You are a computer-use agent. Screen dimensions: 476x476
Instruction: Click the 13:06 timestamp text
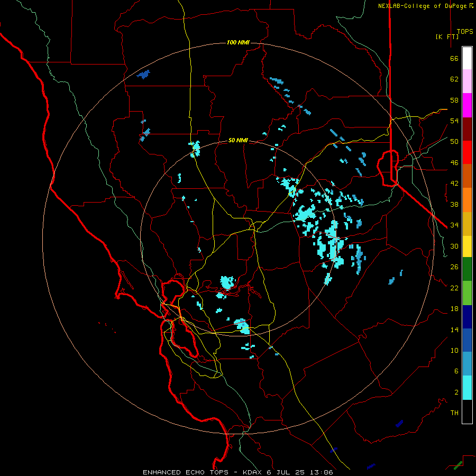tap(322, 472)
